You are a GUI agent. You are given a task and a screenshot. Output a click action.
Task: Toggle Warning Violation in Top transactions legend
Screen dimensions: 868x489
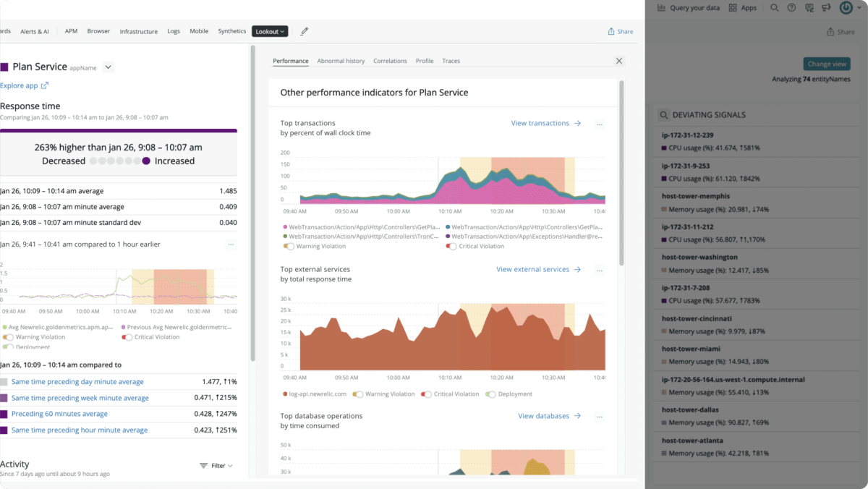(x=289, y=247)
